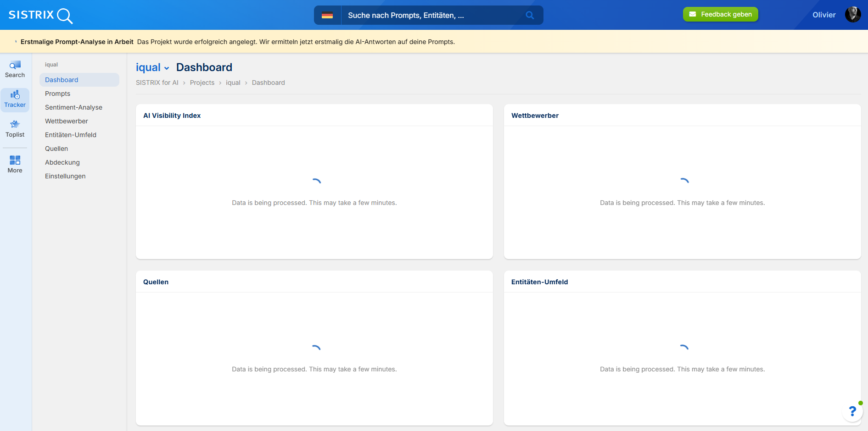Select the Search icon in the left sidebar

(x=15, y=68)
